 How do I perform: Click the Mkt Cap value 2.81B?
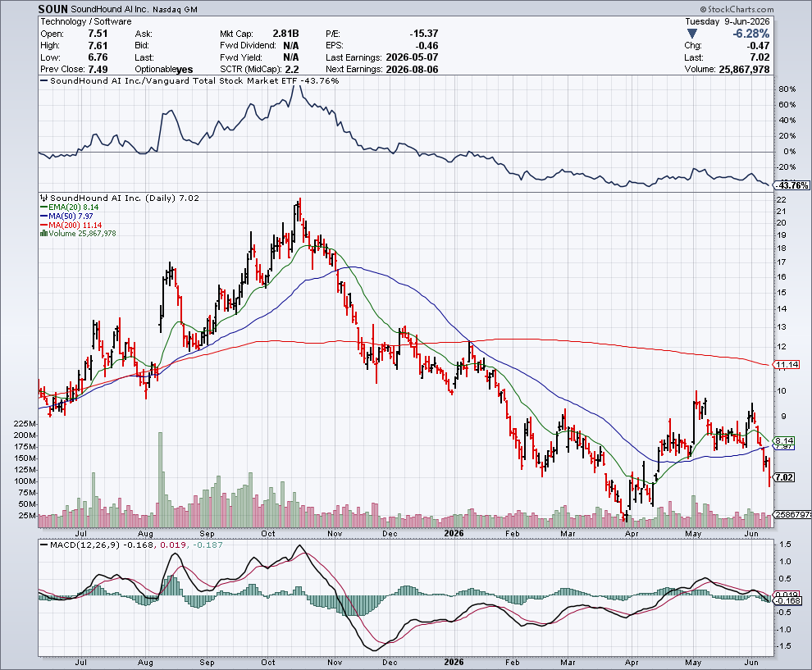coord(286,34)
